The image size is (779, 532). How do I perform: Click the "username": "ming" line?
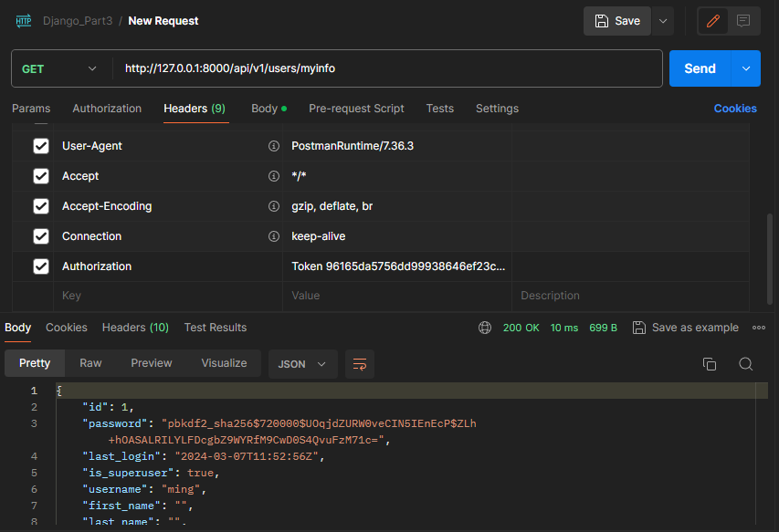pyautogui.click(x=144, y=489)
